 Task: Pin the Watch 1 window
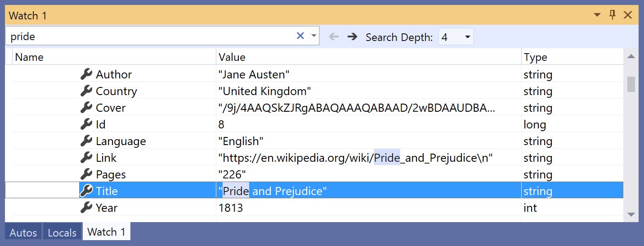click(x=612, y=15)
